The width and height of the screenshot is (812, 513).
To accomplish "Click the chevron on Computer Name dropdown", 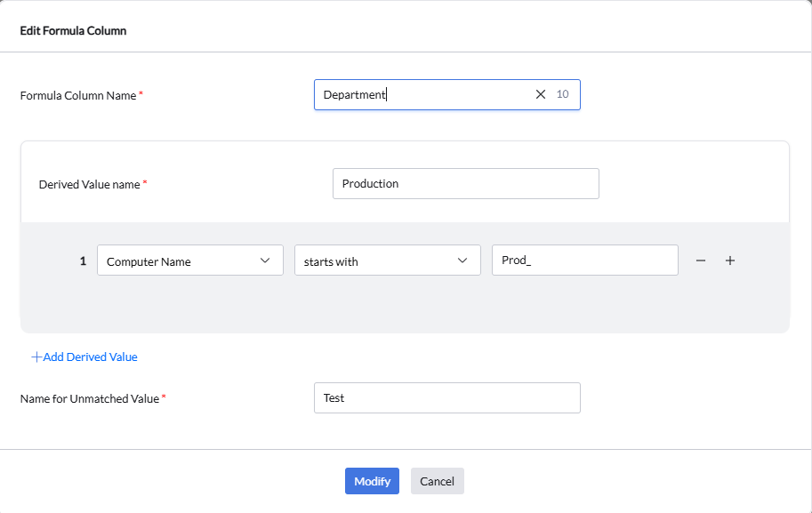I will pyautogui.click(x=264, y=260).
